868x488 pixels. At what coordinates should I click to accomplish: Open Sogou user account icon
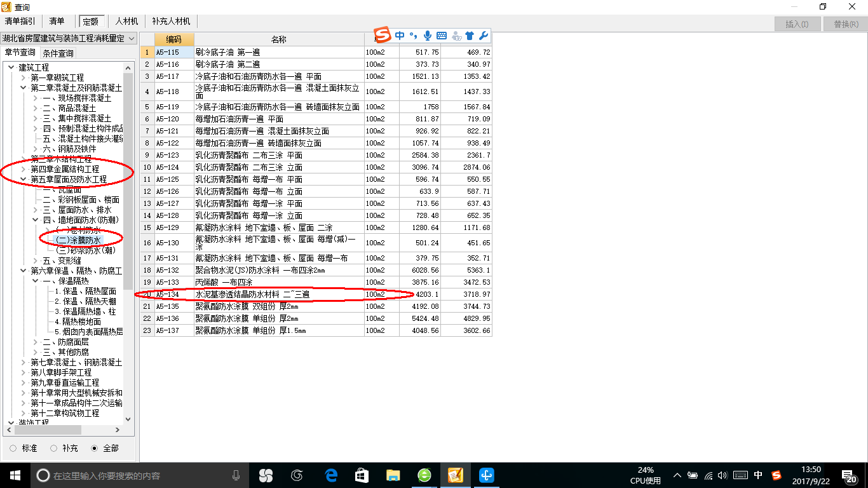pos(456,36)
